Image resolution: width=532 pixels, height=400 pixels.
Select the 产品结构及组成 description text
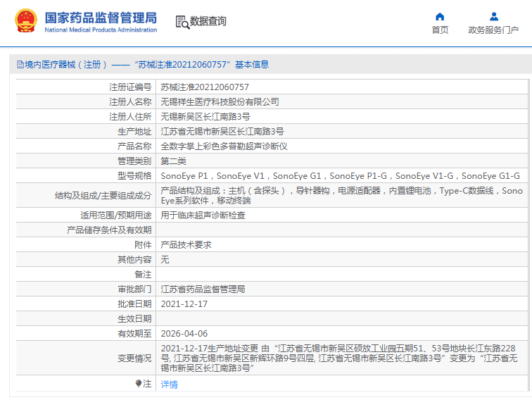pos(342,195)
